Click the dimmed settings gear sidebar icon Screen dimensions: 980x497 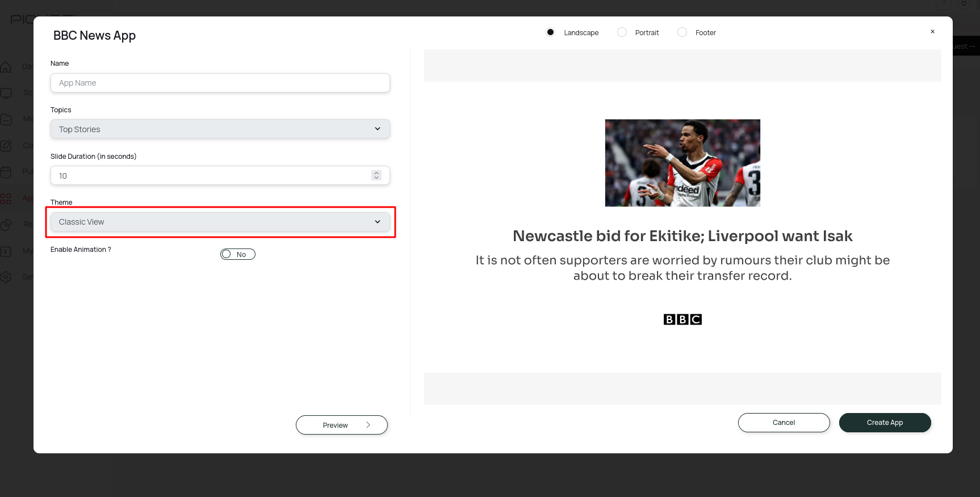coord(6,277)
